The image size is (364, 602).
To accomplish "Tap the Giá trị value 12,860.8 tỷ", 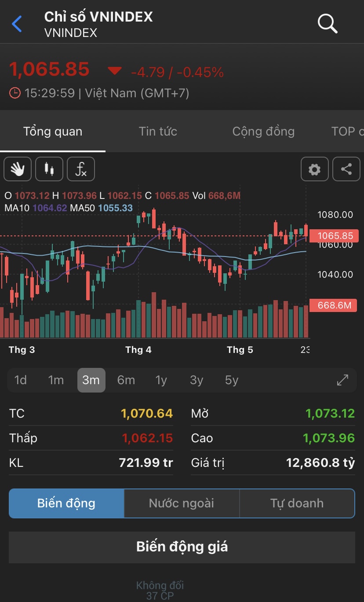I will [320, 463].
